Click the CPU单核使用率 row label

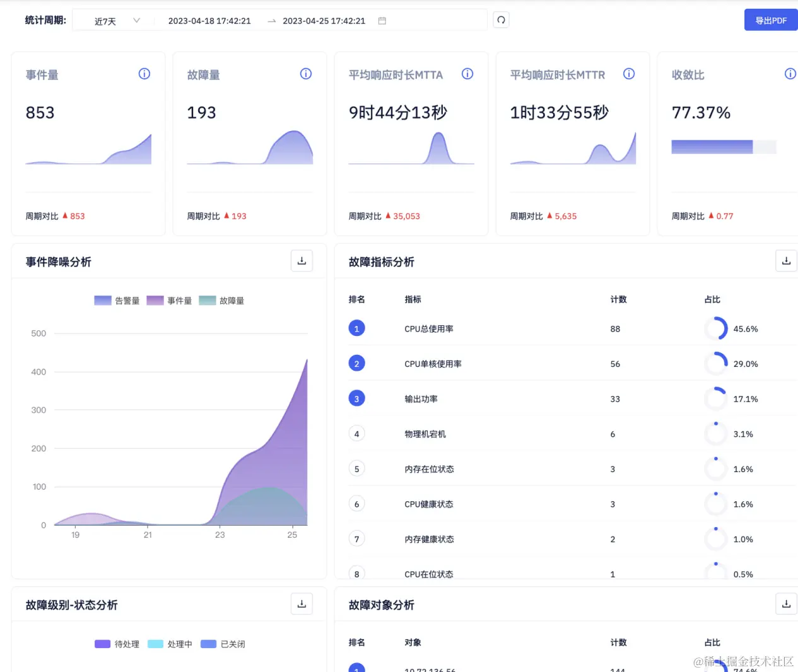point(433,364)
